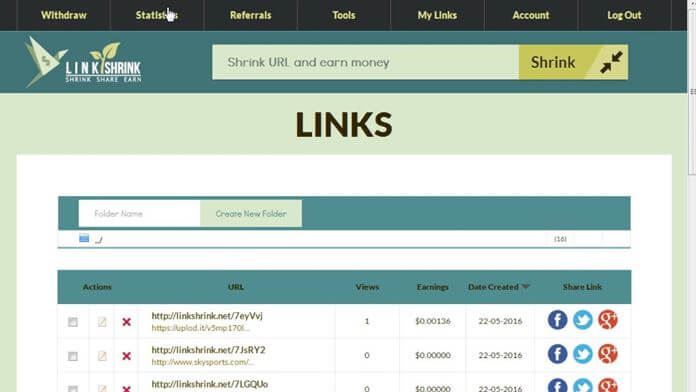Check the box for the 7JsRY2 link
This screenshot has height=392, width=696.
click(x=73, y=356)
